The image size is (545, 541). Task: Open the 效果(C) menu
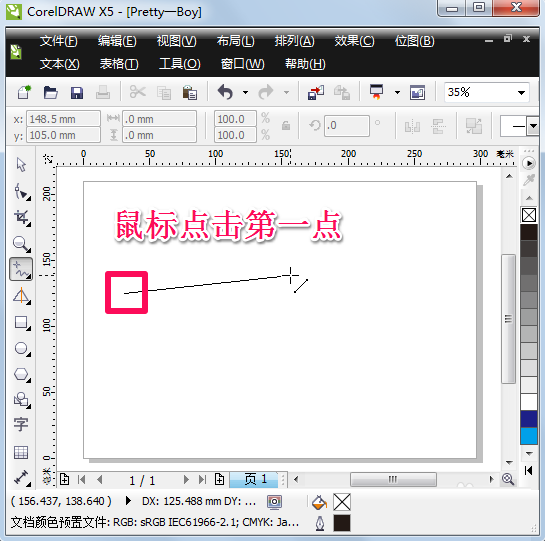point(354,41)
